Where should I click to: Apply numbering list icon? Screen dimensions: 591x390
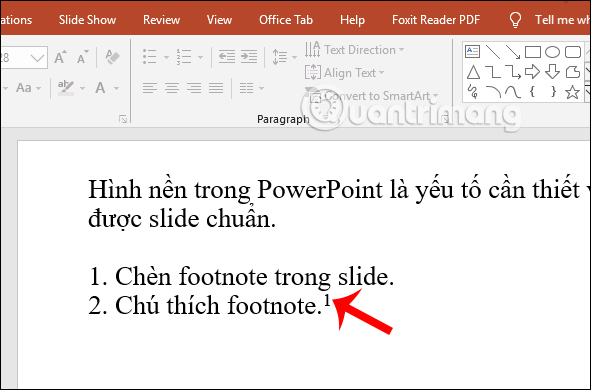184,57
